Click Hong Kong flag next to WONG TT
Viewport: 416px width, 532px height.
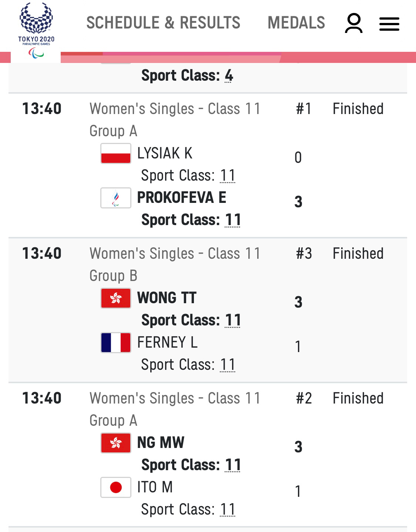[x=116, y=298]
